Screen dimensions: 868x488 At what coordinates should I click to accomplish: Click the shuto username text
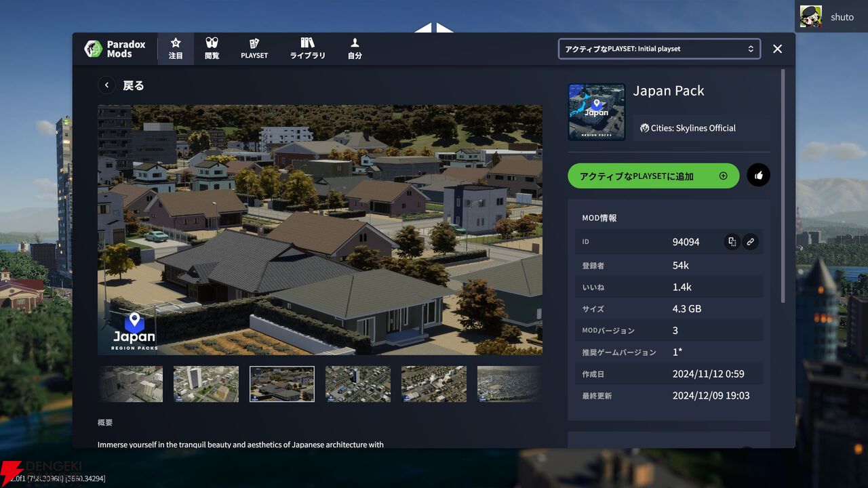(x=842, y=17)
